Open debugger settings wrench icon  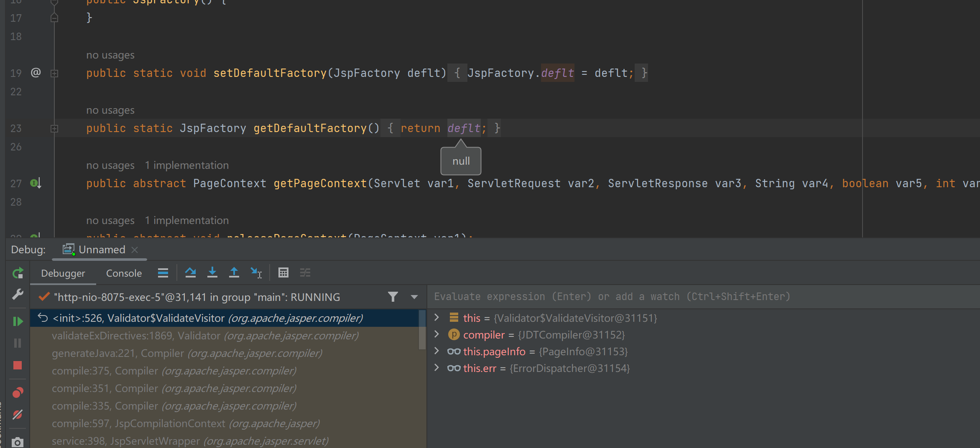click(18, 295)
